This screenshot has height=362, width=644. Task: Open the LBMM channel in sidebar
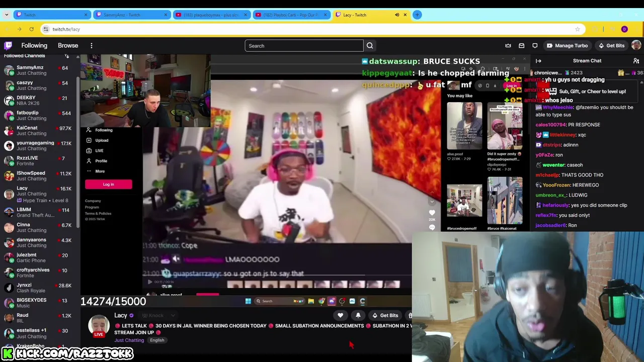coord(39,212)
